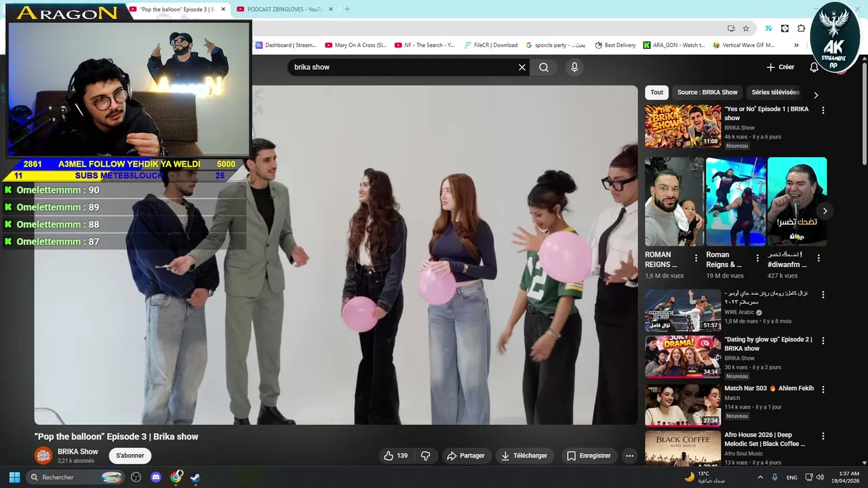Click Enregistrer to save the video
868x488 pixels.
point(589,455)
